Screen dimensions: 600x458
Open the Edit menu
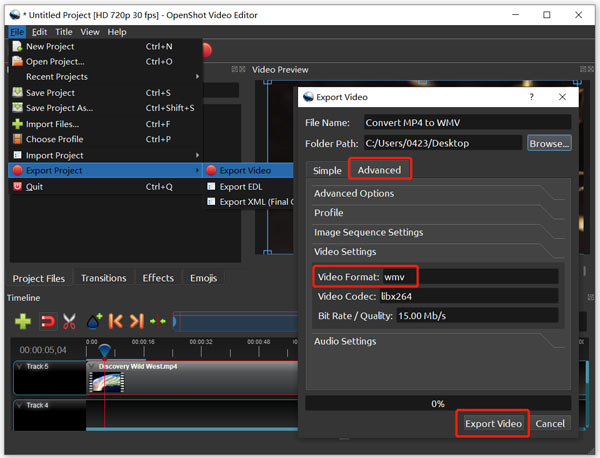39,32
